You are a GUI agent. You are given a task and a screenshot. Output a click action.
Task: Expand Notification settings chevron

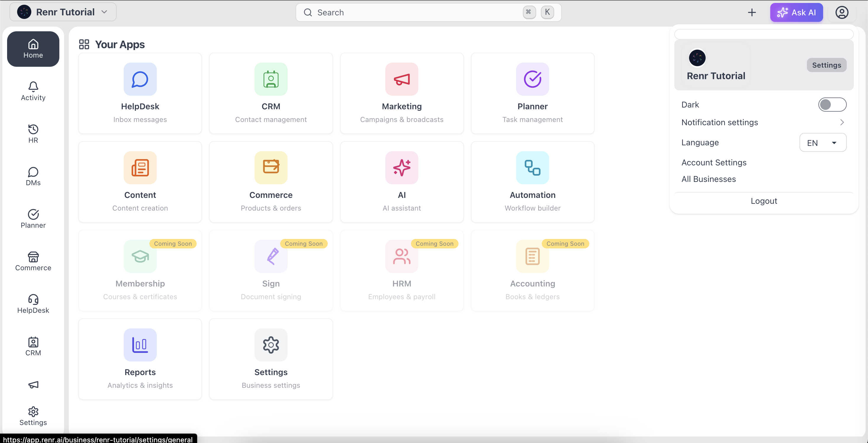(x=842, y=122)
